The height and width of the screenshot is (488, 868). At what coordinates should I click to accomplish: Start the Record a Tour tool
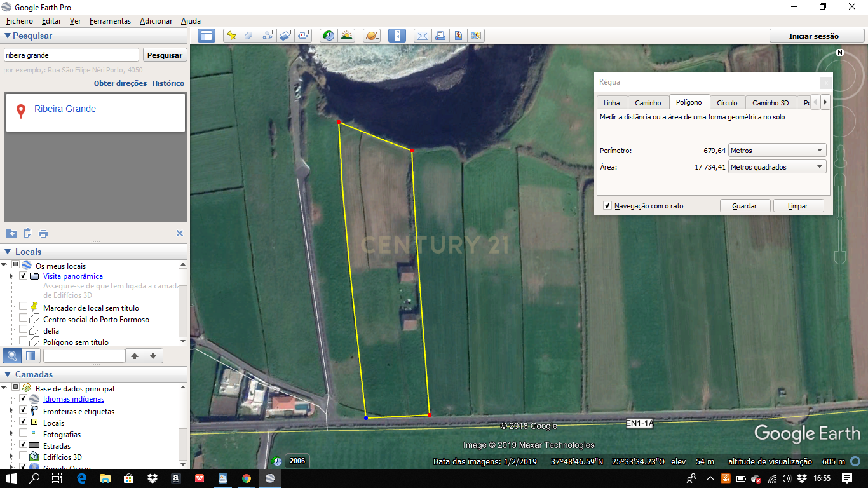[x=304, y=36]
